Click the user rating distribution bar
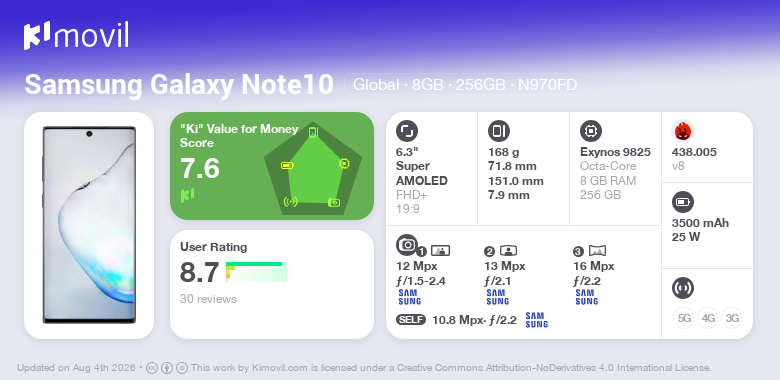 pos(256,272)
